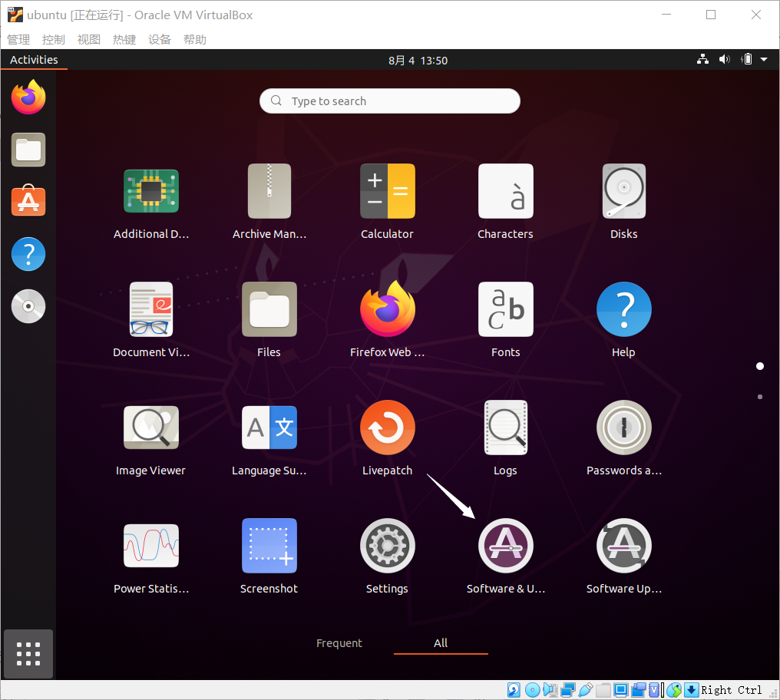Open VirtualBox 控制 menu

[x=53, y=39]
